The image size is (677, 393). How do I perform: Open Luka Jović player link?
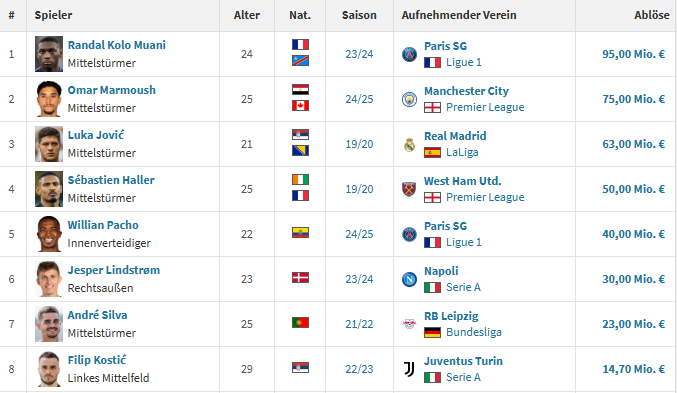tap(96, 135)
